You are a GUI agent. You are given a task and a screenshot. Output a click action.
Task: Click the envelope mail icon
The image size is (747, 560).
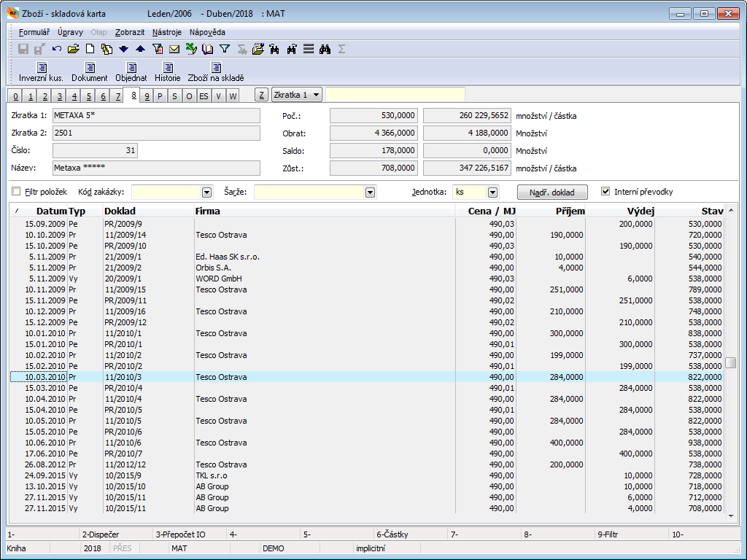click(174, 50)
